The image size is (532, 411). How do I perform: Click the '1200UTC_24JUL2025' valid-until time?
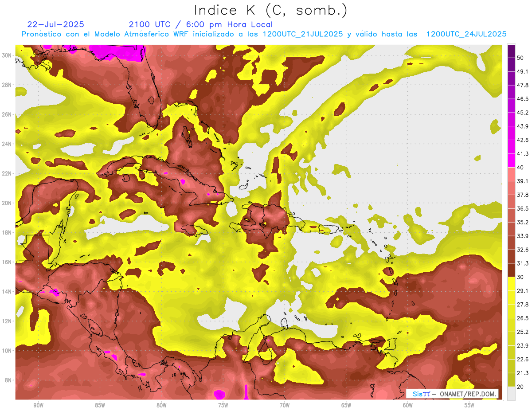466,34
